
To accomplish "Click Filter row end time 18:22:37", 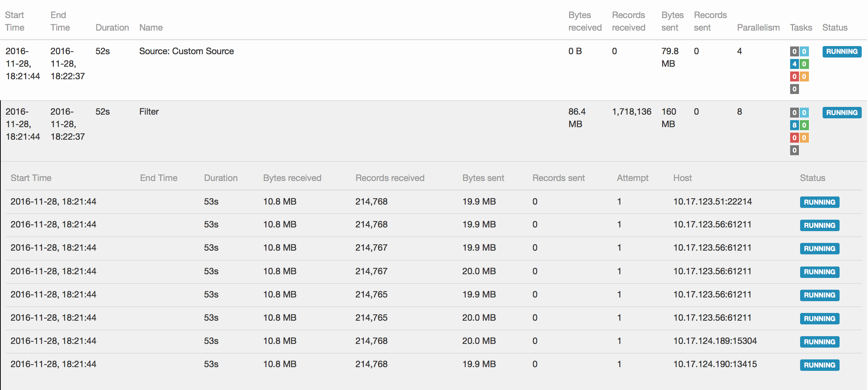I will tap(68, 137).
